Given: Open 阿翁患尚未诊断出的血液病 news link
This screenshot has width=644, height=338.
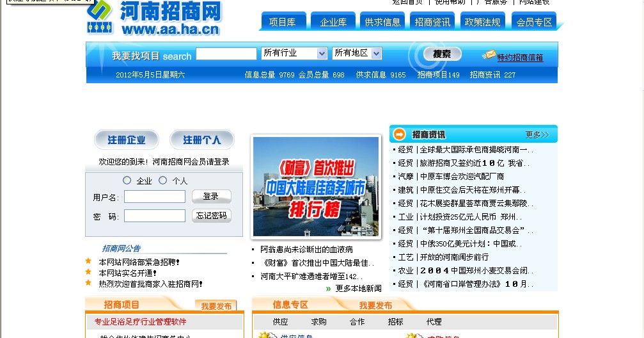Looking at the screenshot, I should (x=306, y=250).
